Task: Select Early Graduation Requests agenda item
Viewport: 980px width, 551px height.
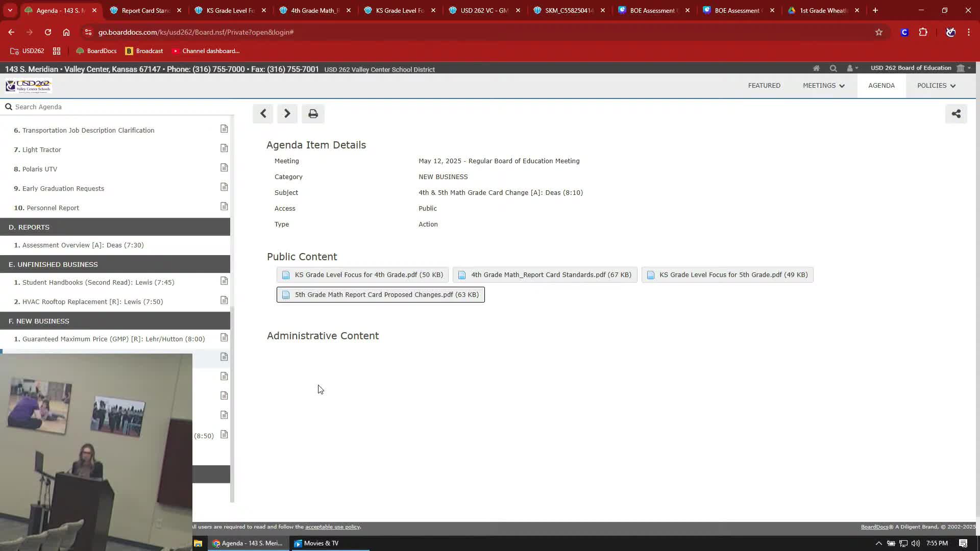Action: click(x=63, y=189)
